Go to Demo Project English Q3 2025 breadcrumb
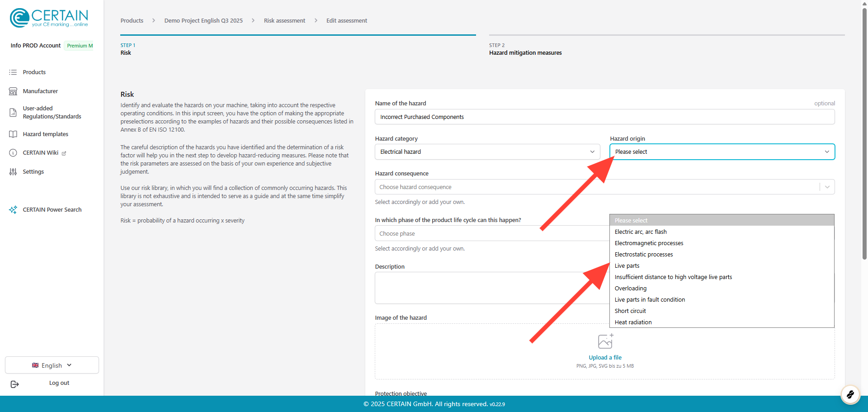Viewport: 868px width, 412px height. coord(203,21)
